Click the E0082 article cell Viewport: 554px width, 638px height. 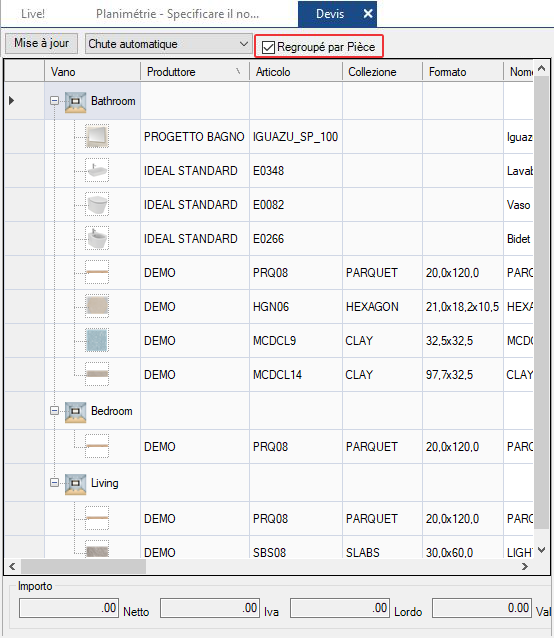tap(296, 205)
